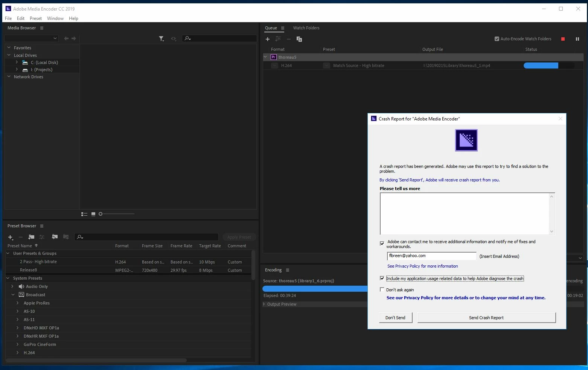588x370 pixels.
Task: Collapse the Network Drives node
Action: click(9, 77)
